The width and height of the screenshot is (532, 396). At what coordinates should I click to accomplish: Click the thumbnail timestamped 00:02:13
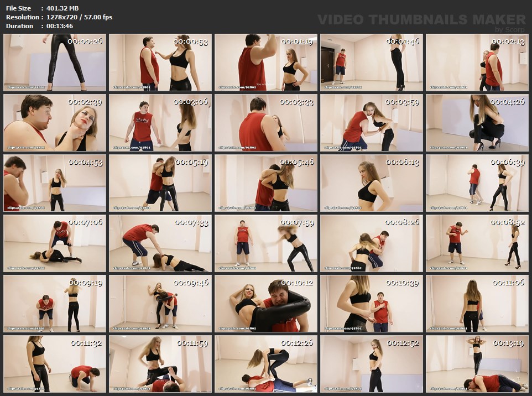477,62
